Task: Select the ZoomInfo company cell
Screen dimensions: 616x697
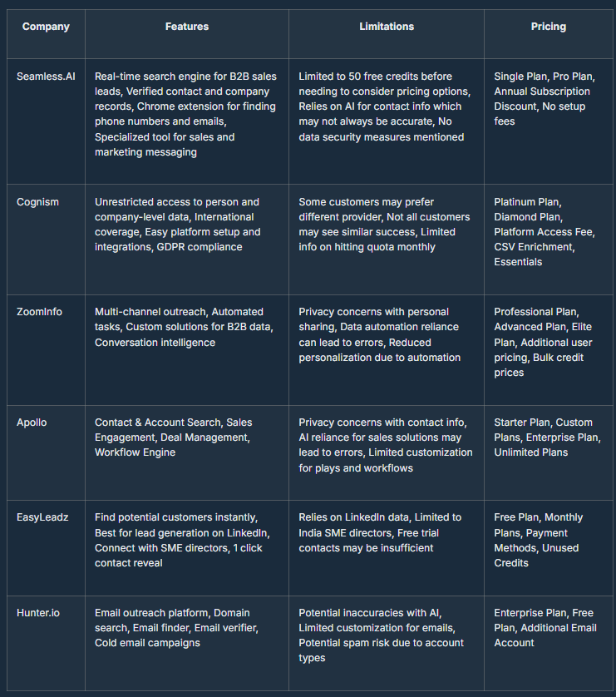Action: pos(39,312)
